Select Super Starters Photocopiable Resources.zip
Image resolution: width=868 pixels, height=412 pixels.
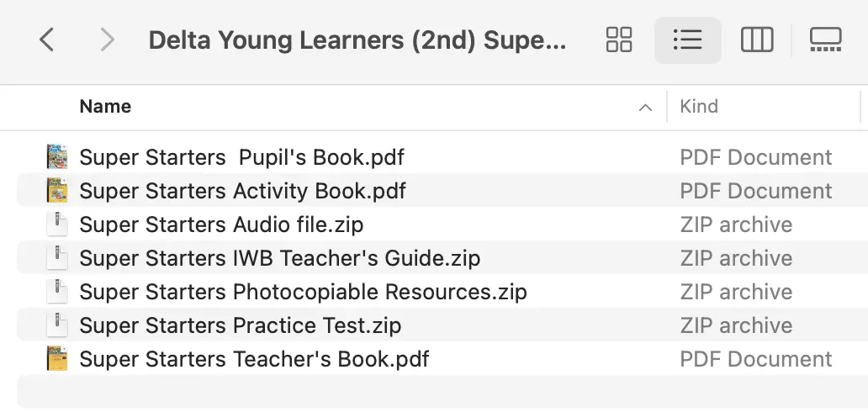click(x=304, y=292)
